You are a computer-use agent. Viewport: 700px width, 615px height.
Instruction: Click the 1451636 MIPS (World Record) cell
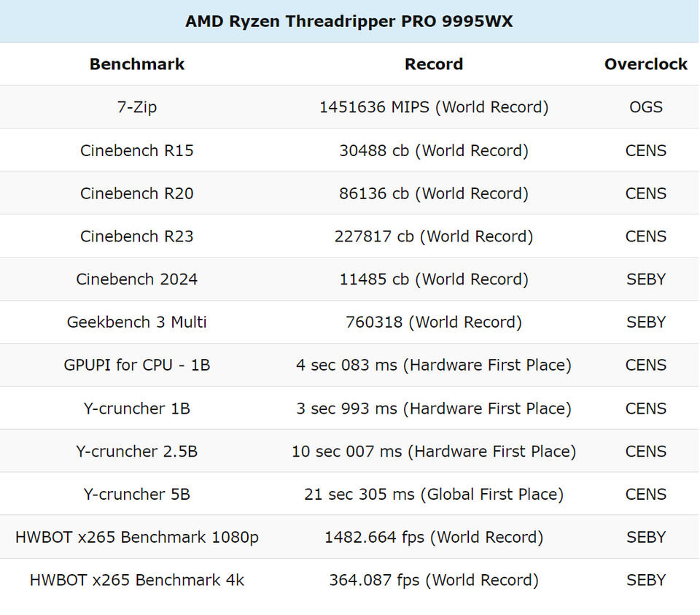tap(434, 107)
